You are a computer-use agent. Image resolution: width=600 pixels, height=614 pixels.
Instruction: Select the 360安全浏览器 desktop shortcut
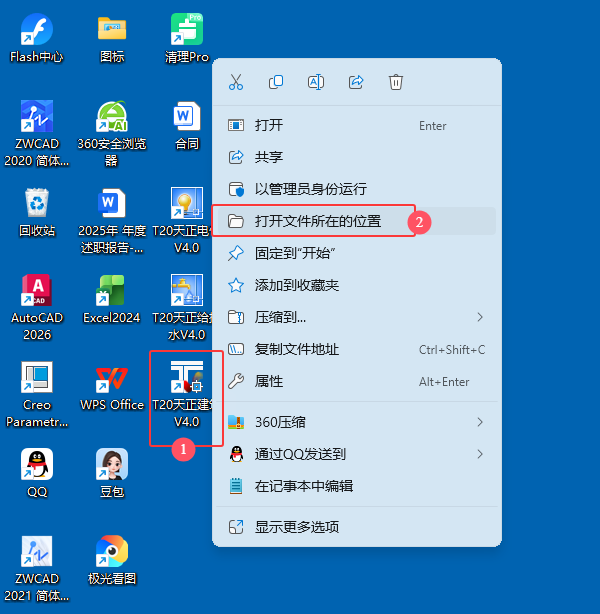112,133
